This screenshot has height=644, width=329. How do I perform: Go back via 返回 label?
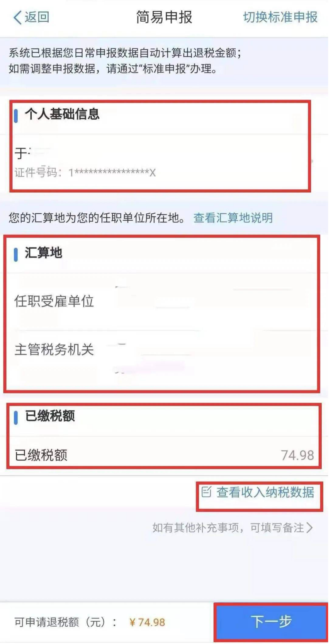click(x=37, y=17)
